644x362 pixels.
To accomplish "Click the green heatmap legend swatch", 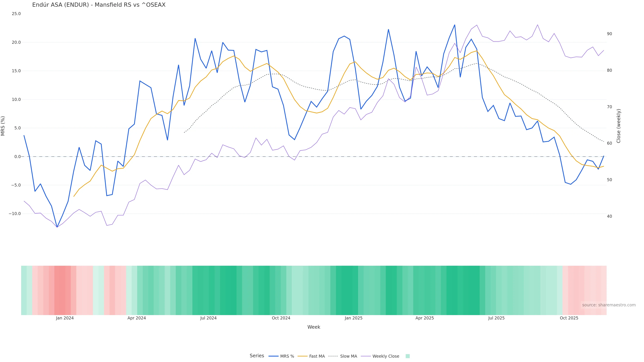I will 408,356.
